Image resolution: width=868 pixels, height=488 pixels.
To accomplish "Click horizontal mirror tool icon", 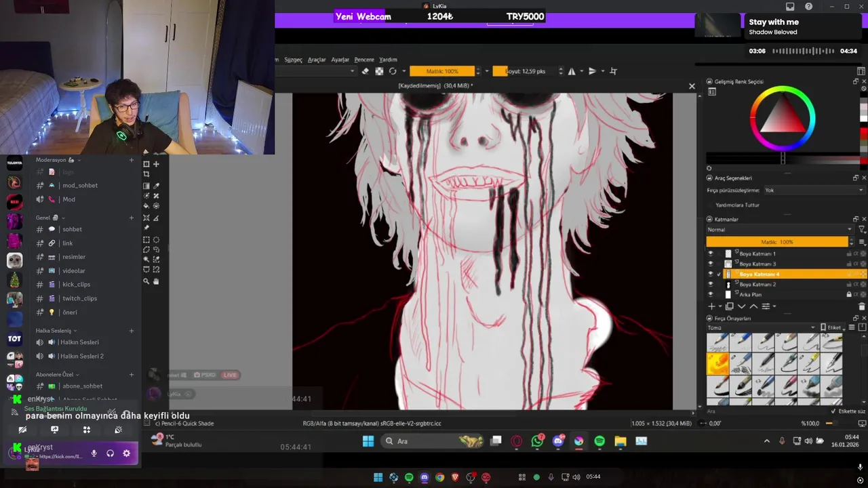I will tap(571, 71).
